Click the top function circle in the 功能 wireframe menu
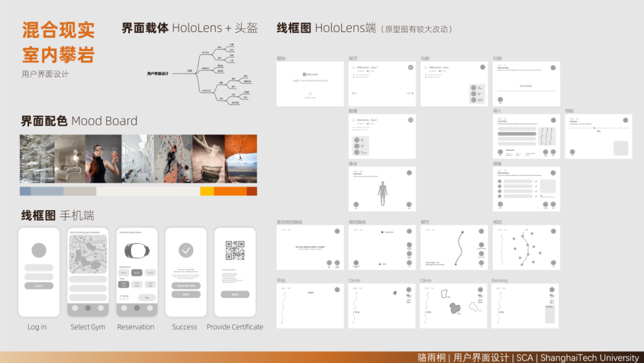This screenshot has height=363, width=644. tap(473, 88)
